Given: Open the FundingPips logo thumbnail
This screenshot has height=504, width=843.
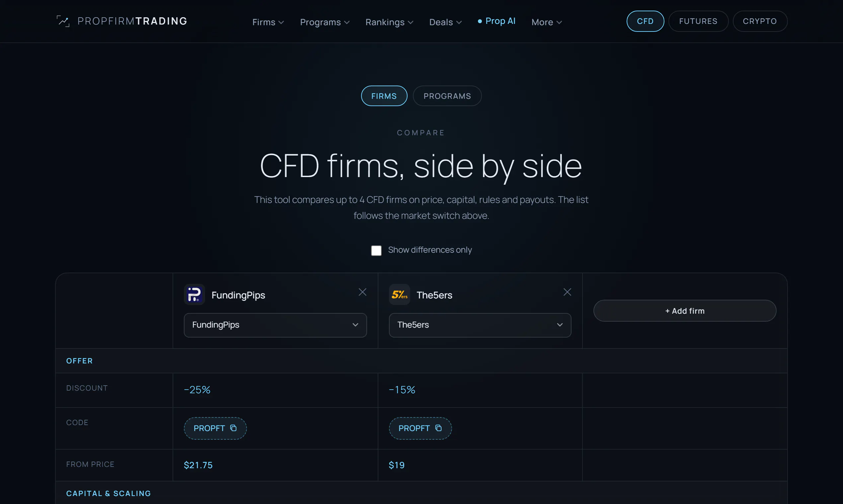Looking at the screenshot, I should pos(194,294).
